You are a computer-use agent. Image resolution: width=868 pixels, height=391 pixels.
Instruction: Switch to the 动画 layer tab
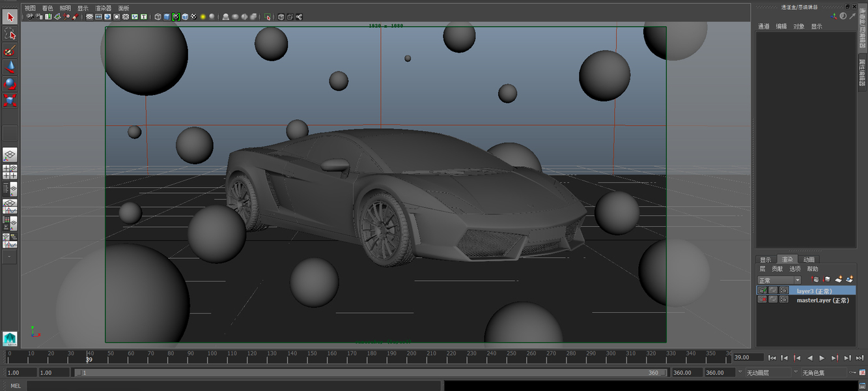(x=809, y=259)
